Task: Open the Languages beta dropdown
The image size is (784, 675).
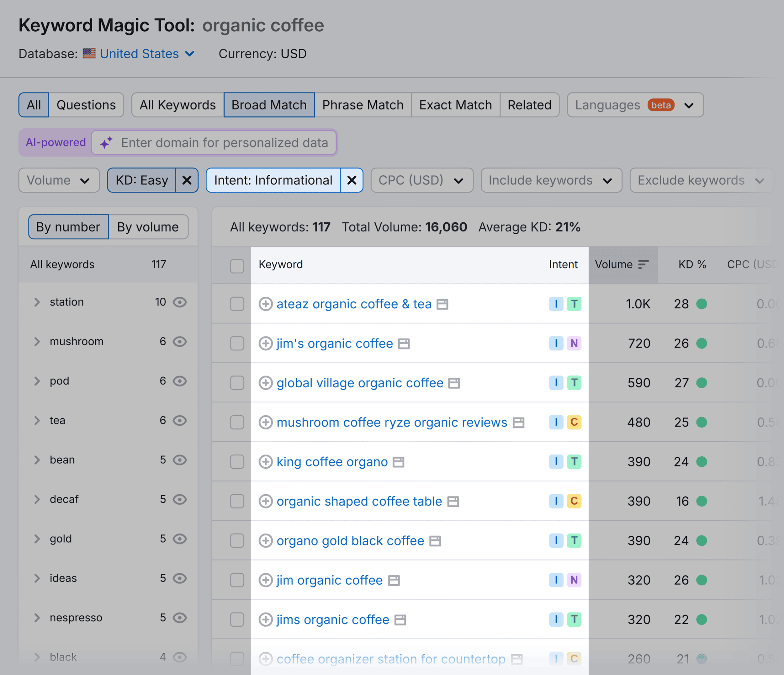Action: [635, 105]
